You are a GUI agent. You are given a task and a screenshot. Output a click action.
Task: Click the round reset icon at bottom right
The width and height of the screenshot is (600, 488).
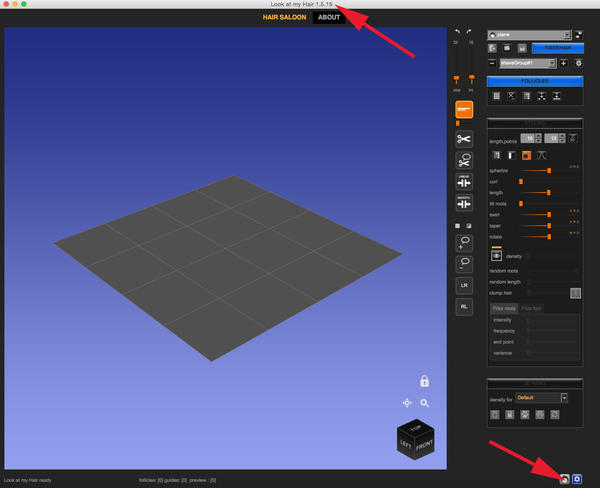point(565,479)
